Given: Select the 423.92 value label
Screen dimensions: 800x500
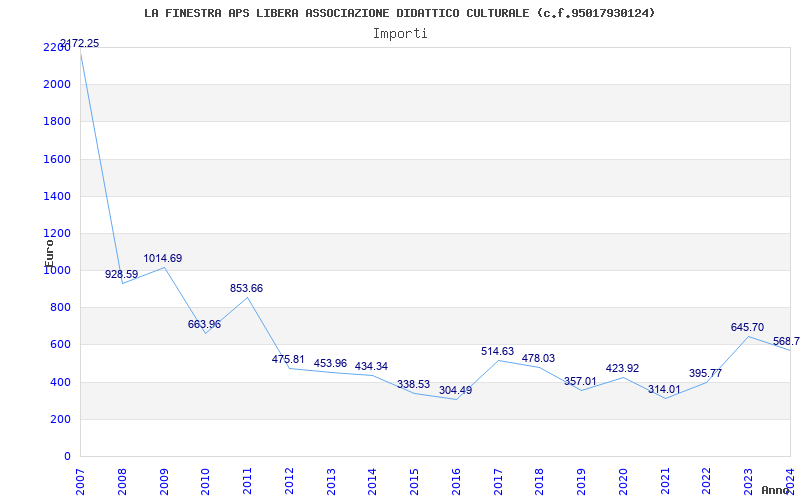Looking at the screenshot, I should click(622, 368).
